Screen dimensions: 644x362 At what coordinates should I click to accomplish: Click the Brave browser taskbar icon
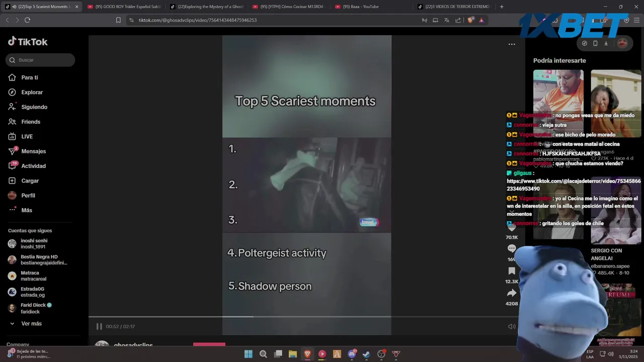[307, 354]
